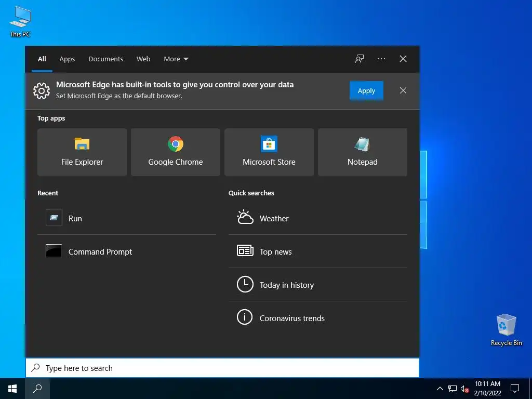Select the This PC desktop icon

20,21
